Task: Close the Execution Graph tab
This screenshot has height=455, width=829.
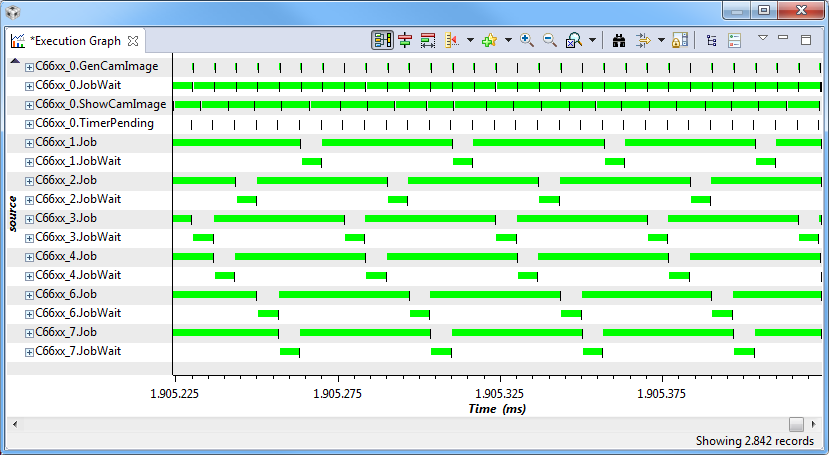Action: 133,41
